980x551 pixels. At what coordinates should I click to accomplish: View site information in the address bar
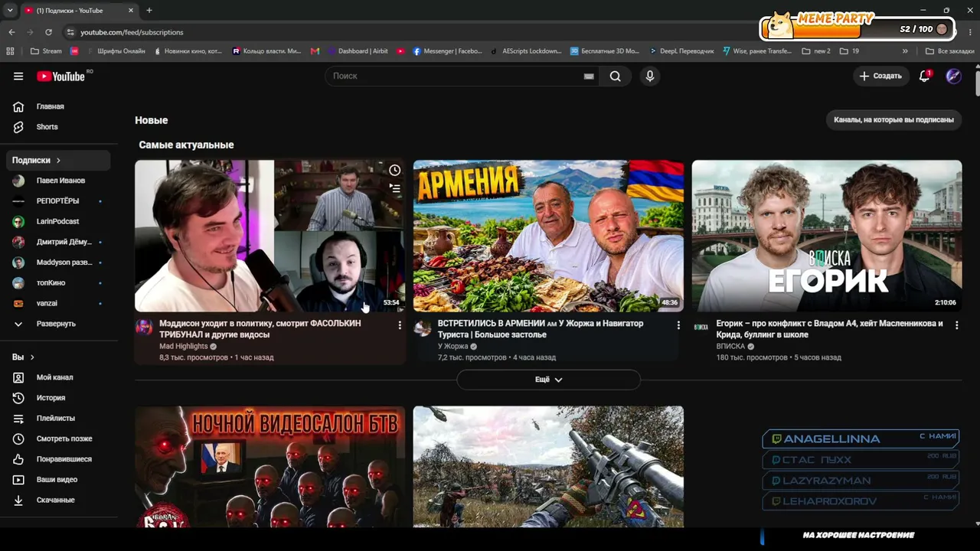(x=70, y=32)
